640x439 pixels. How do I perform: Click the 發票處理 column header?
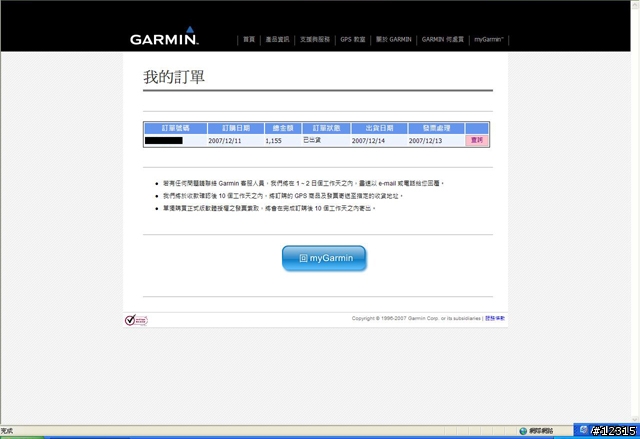436,128
